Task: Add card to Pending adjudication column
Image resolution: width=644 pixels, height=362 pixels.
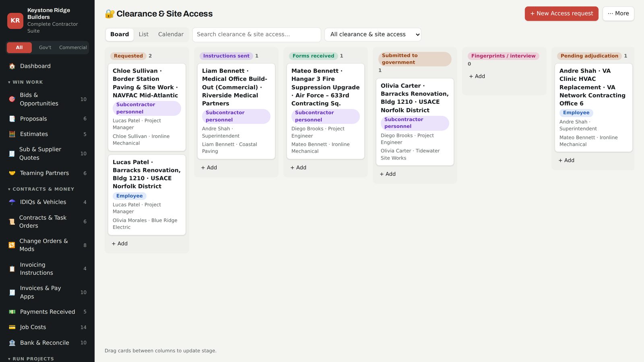Action: tap(566, 160)
